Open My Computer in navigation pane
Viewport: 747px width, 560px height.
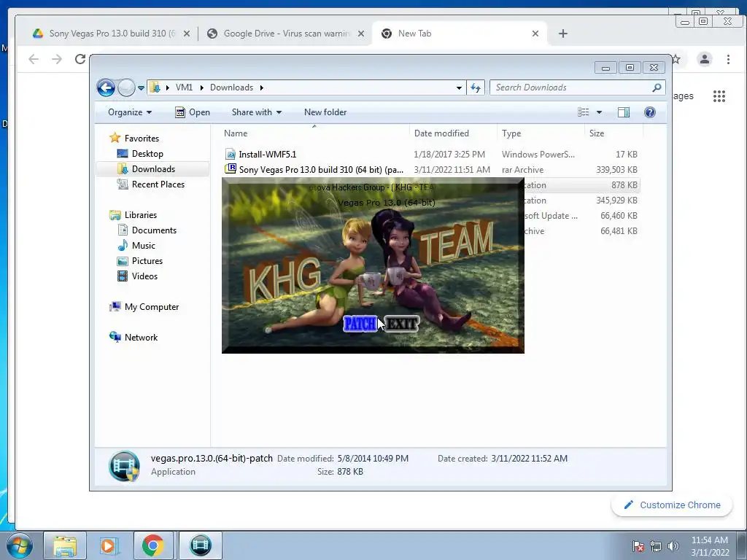[152, 307]
